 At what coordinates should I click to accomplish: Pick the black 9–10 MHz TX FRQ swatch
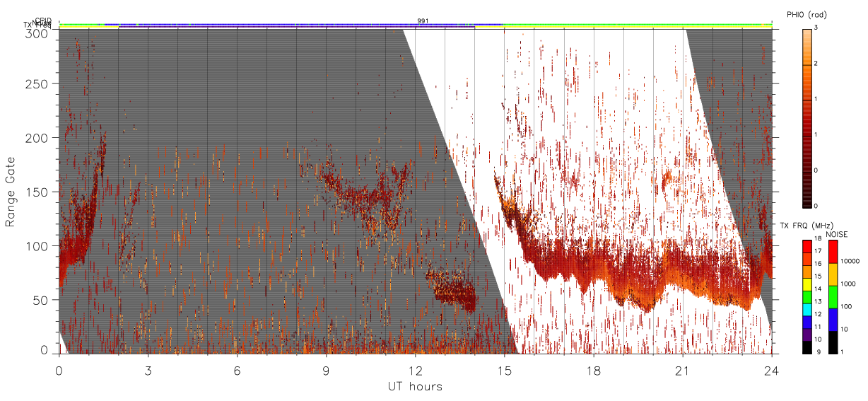pos(807,347)
